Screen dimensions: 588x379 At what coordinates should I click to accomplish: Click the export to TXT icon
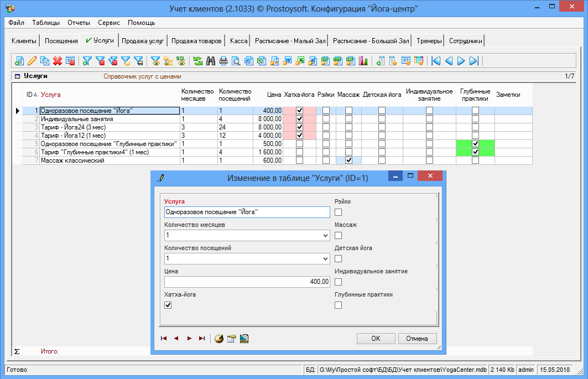click(338, 61)
